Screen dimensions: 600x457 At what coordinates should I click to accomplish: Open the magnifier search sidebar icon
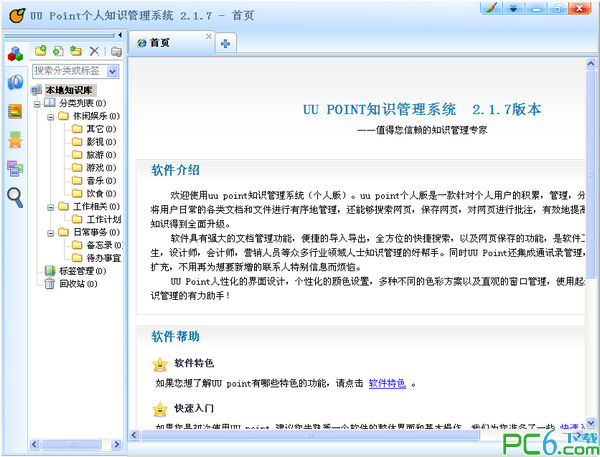tap(15, 197)
